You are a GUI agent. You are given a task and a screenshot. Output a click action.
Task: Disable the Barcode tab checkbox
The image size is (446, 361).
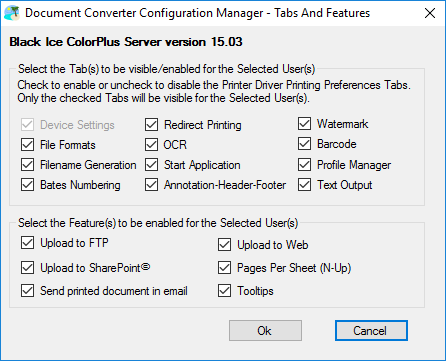(x=305, y=144)
